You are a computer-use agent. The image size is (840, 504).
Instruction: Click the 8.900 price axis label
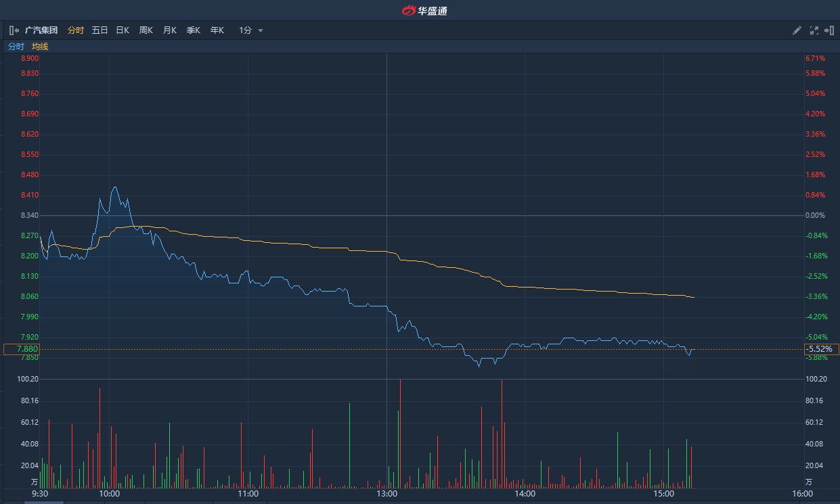tap(30, 59)
